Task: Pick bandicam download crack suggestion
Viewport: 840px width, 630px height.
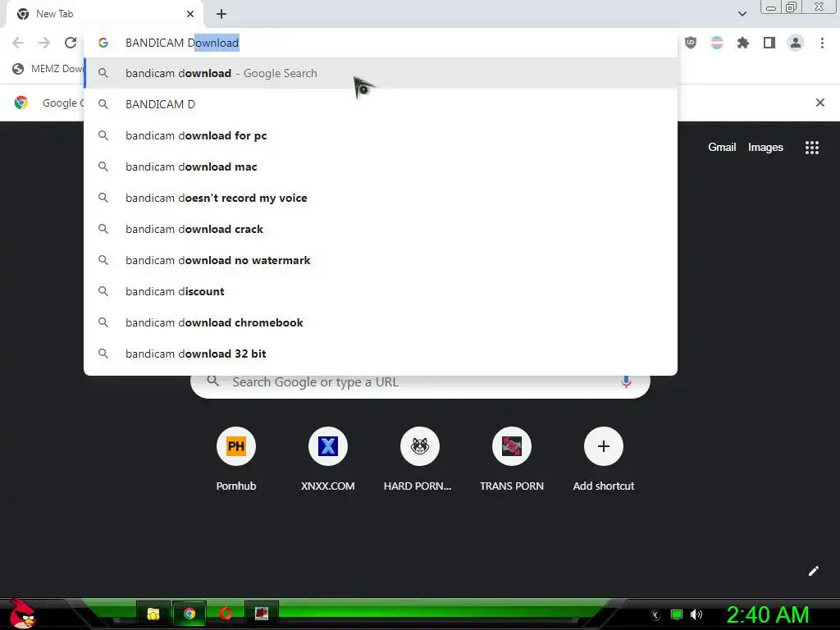Action: (381, 229)
